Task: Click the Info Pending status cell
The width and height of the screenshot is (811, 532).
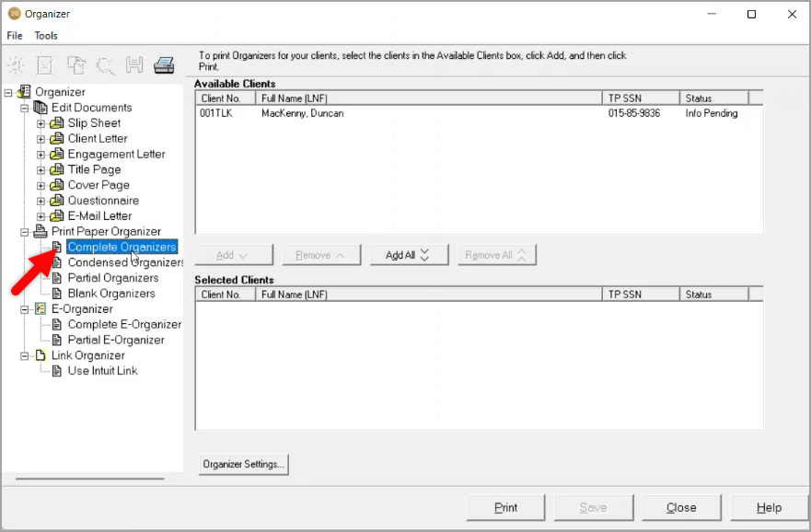Action: 712,113
